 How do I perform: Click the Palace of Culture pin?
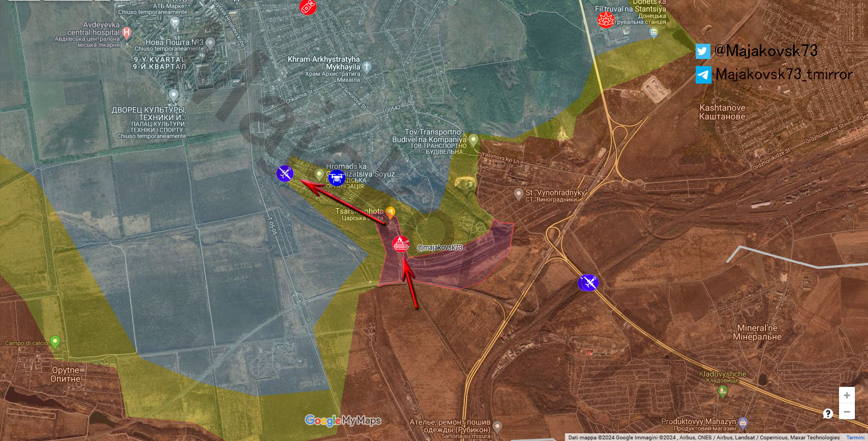[173, 96]
